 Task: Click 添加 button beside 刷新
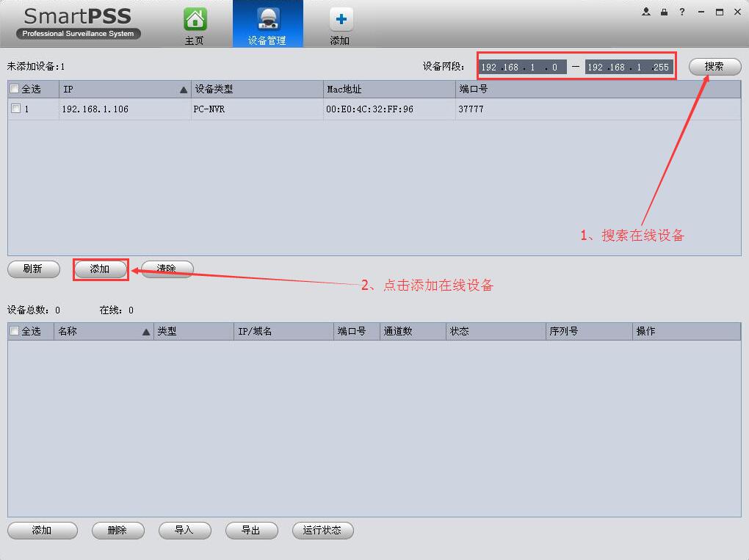[x=101, y=269]
